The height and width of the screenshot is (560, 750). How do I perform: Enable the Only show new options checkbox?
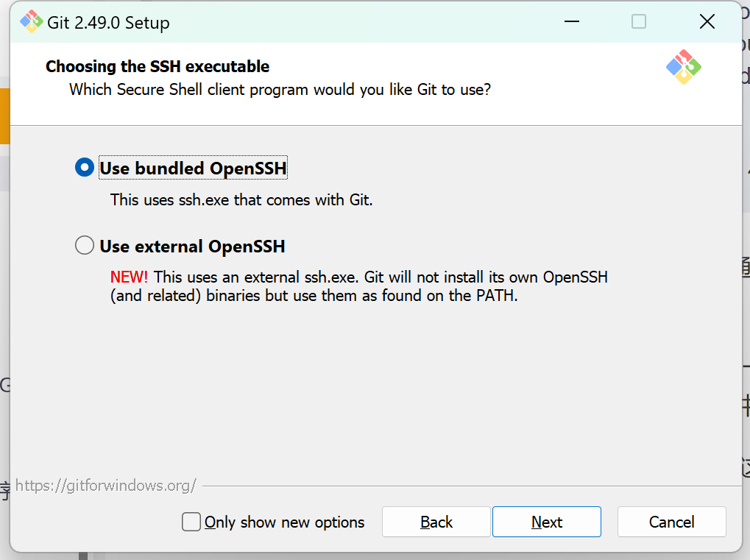191,522
